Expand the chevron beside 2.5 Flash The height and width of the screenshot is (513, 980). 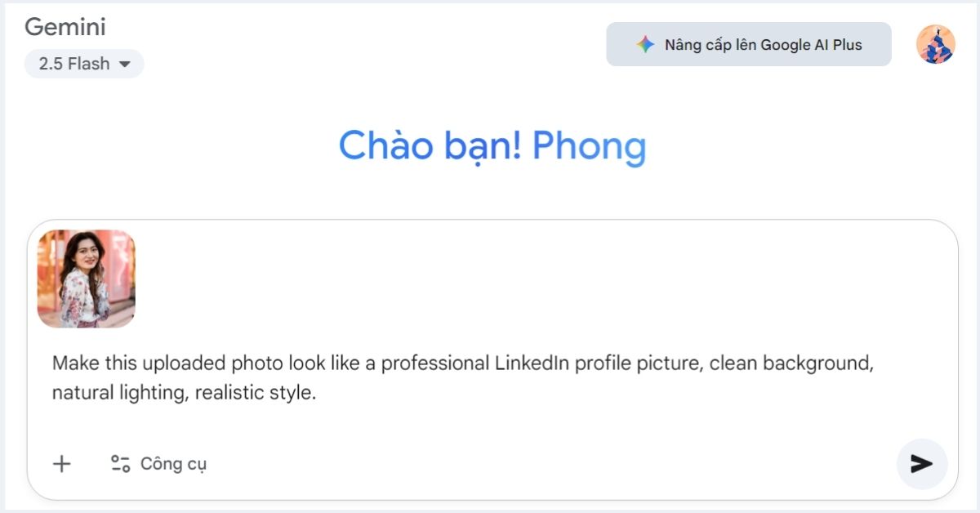(124, 64)
